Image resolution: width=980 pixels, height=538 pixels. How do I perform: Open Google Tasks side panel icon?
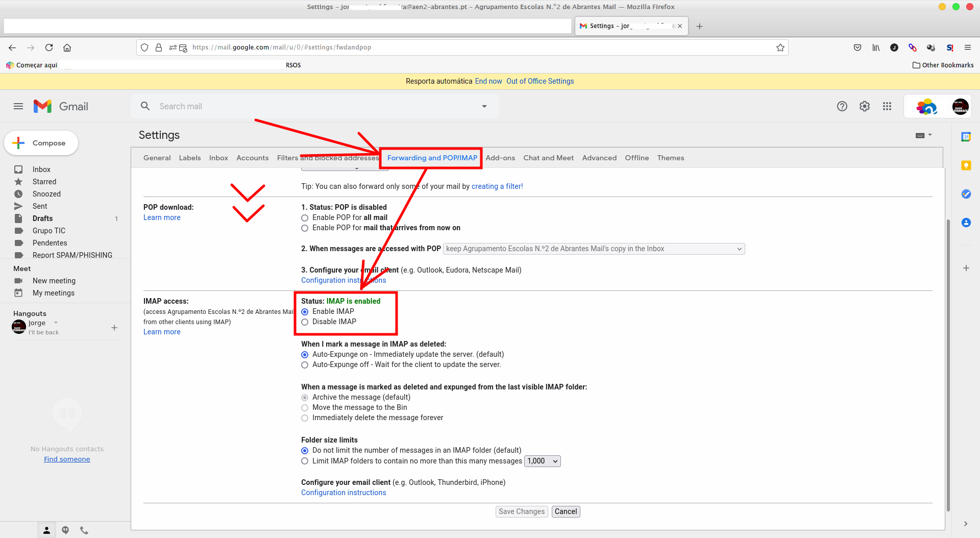[966, 194]
